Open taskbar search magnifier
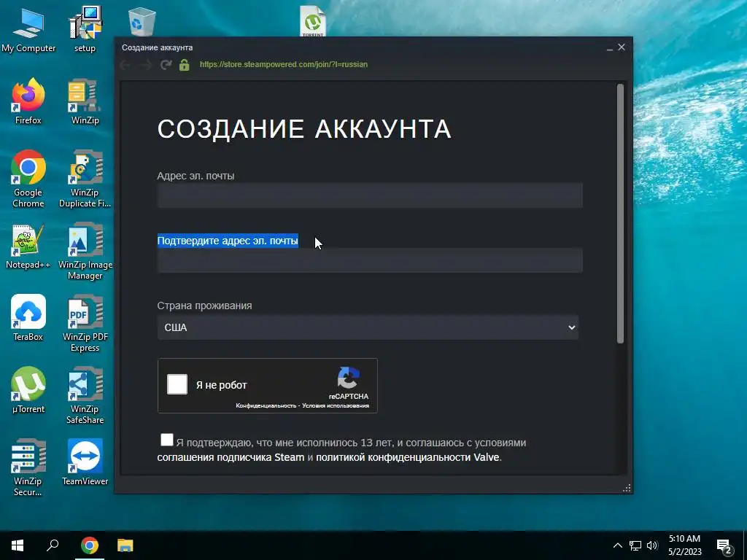Image resolution: width=747 pixels, height=560 pixels. [x=53, y=545]
